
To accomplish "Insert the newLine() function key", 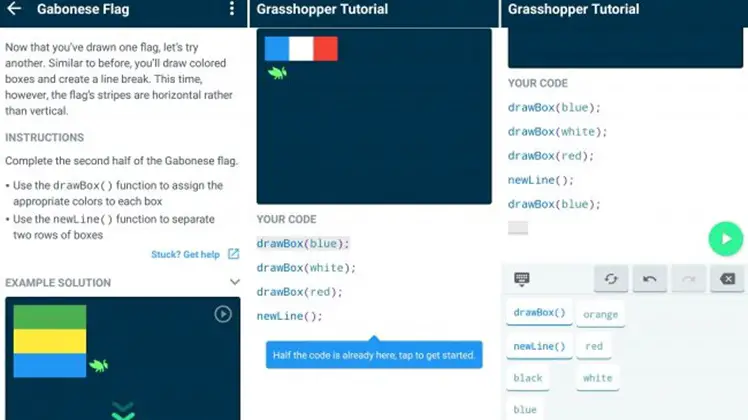I will pyautogui.click(x=539, y=346).
